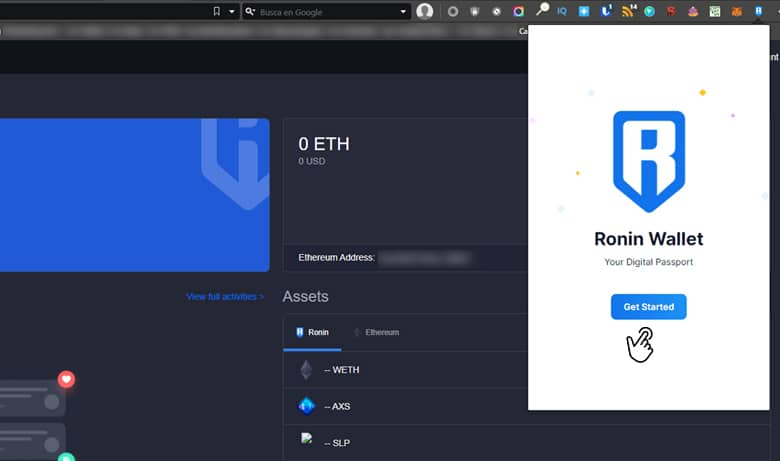Click the blue Ronin banner card
This screenshot has height=461, width=780.
pos(135,195)
